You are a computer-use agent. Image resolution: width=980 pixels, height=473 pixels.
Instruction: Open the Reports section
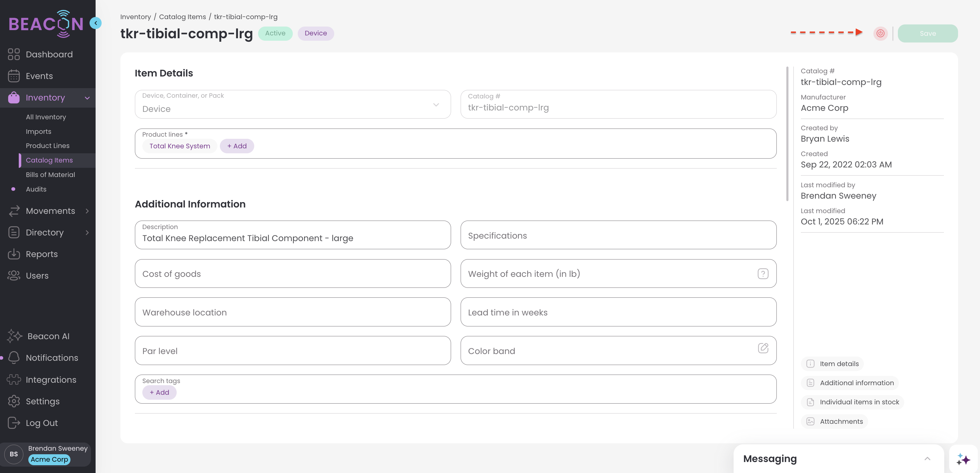click(x=41, y=254)
